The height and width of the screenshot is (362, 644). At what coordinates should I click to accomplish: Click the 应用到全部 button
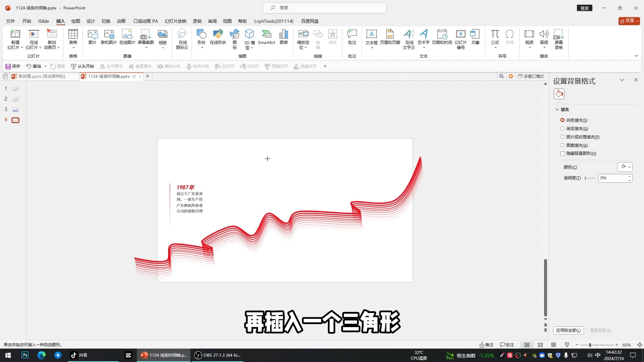[x=568, y=330]
